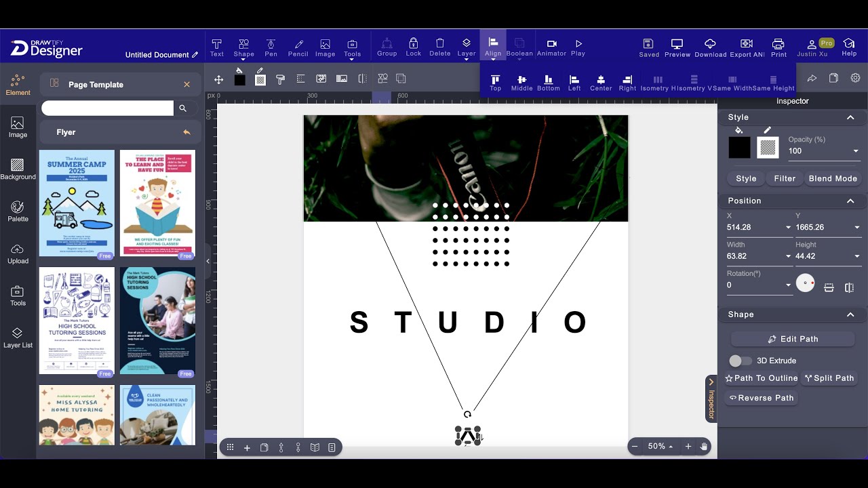868x488 pixels.
Task: Click the format painter icon
Action: tap(281, 79)
